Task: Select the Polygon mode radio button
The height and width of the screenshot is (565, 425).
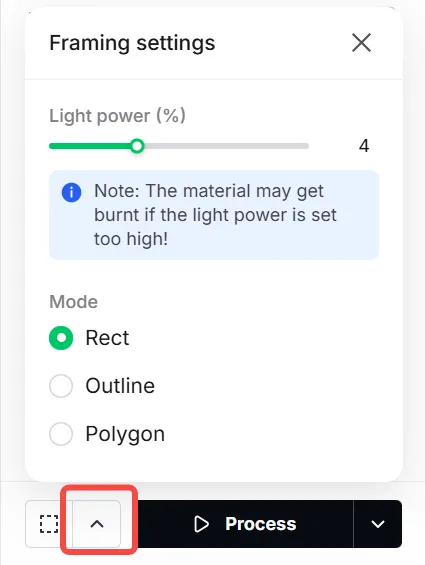Action: click(61, 434)
